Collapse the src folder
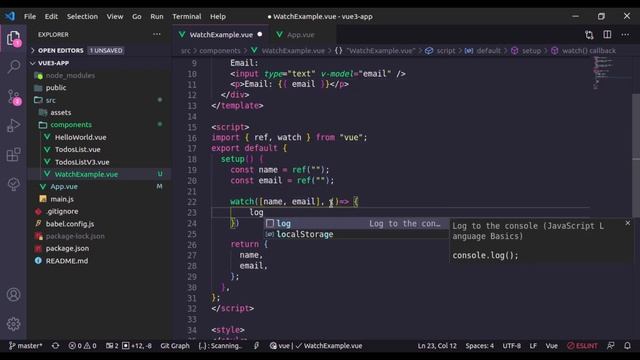This screenshot has height=360, width=640. pyautogui.click(x=100, y=100)
